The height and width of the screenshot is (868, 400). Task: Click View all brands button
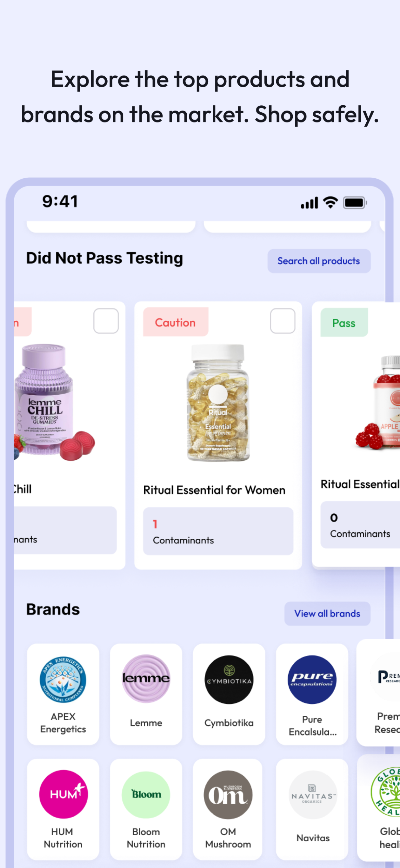coord(327,614)
